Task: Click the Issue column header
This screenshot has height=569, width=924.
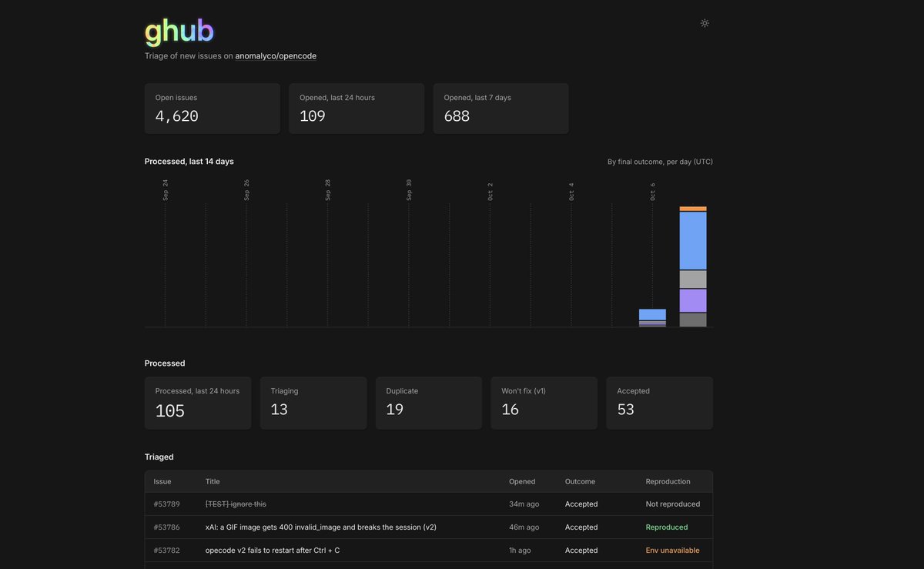Action: point(162,482)
